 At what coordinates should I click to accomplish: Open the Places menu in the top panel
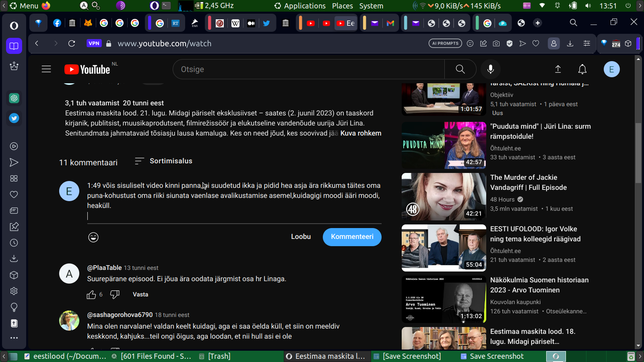pos(343,6)
